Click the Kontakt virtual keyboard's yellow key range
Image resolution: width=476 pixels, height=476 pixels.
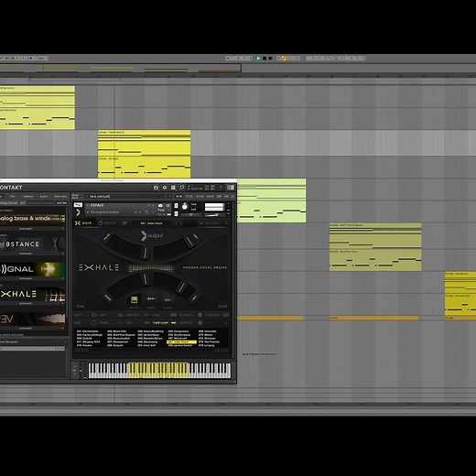coord(158,371)
